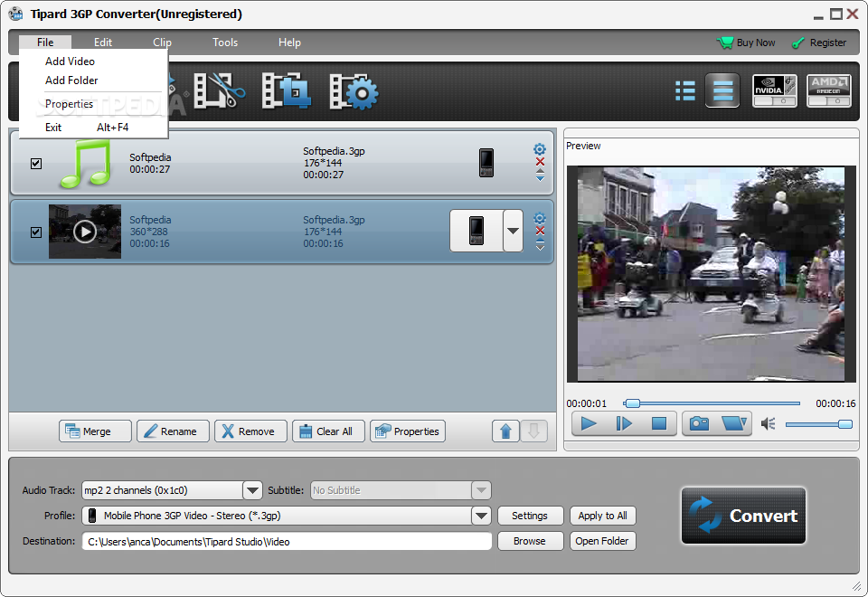
Task: Uncheck the second Softpedia video item
Action: (36, 232)
